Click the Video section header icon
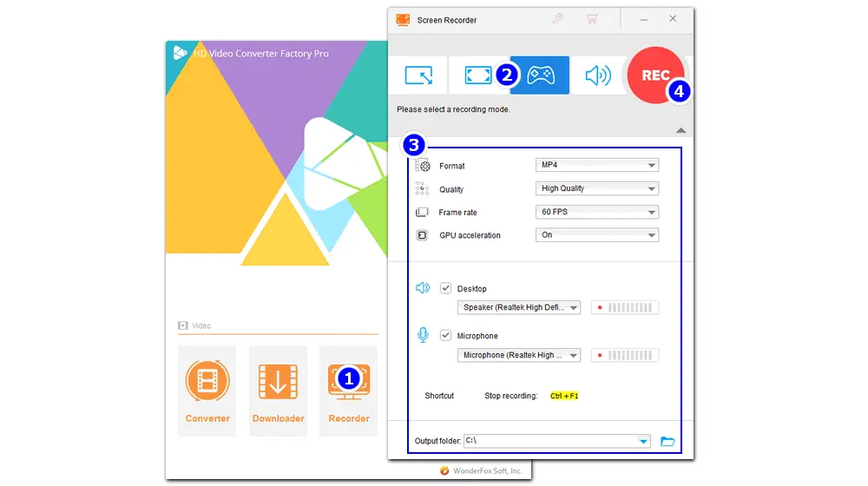The image size is (868, 486). 182,325
